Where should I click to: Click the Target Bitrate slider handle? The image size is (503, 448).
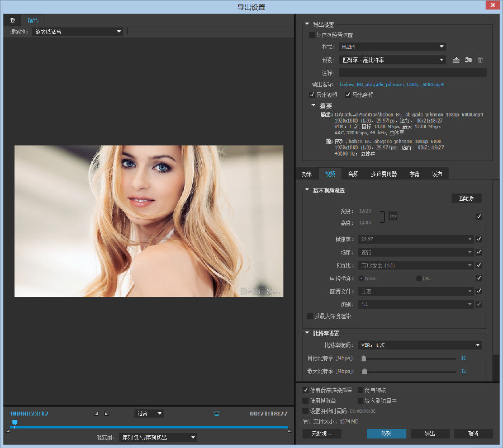click(364, 358)
